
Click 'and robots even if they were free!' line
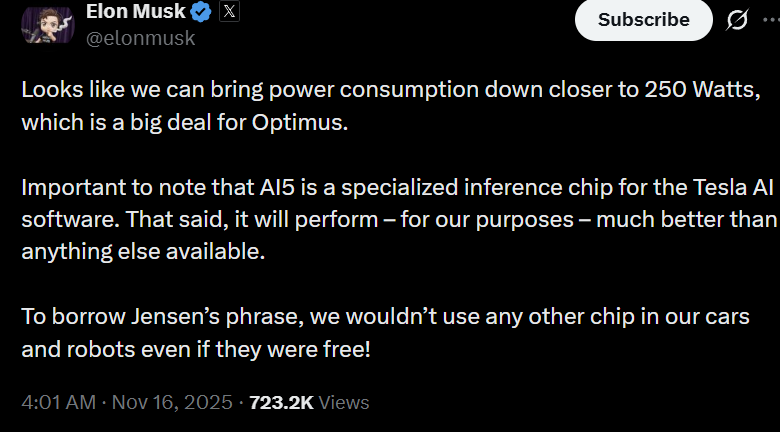coord(196,350)
